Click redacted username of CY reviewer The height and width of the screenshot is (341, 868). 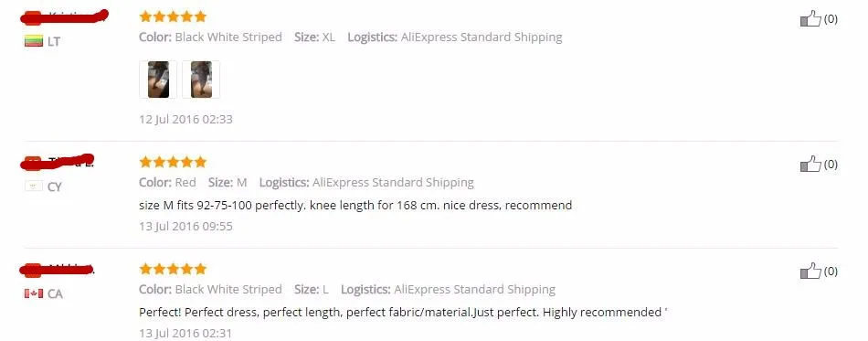58,162
